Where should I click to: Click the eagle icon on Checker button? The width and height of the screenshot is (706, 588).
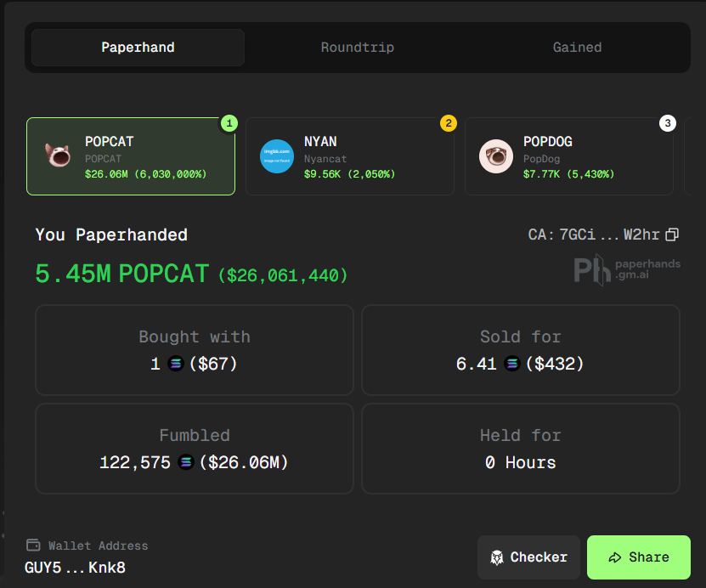497,557
